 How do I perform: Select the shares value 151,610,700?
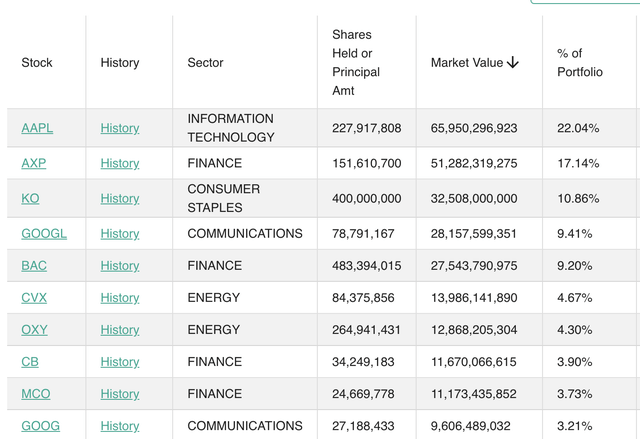coord(367,163)
